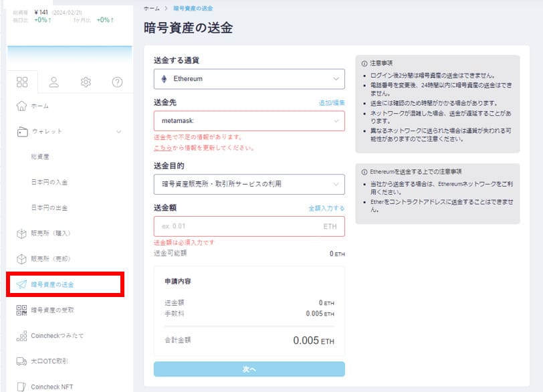This screenshot has width=543, height=392.
Task: Collapse the ウォレット menu chevron
Action: 119,131
